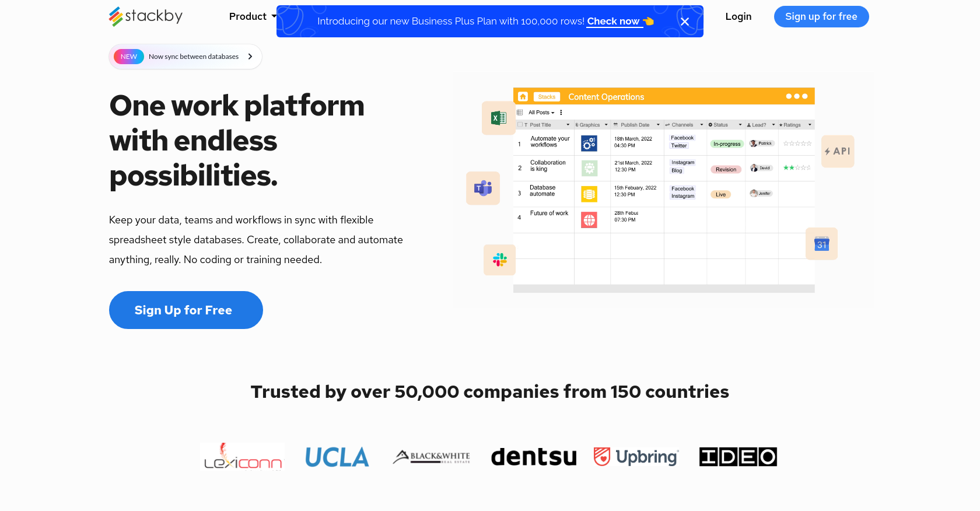This screenshot has height=511, width=980.
Task: Click the In-progress status tag
Action: [727, 144]
